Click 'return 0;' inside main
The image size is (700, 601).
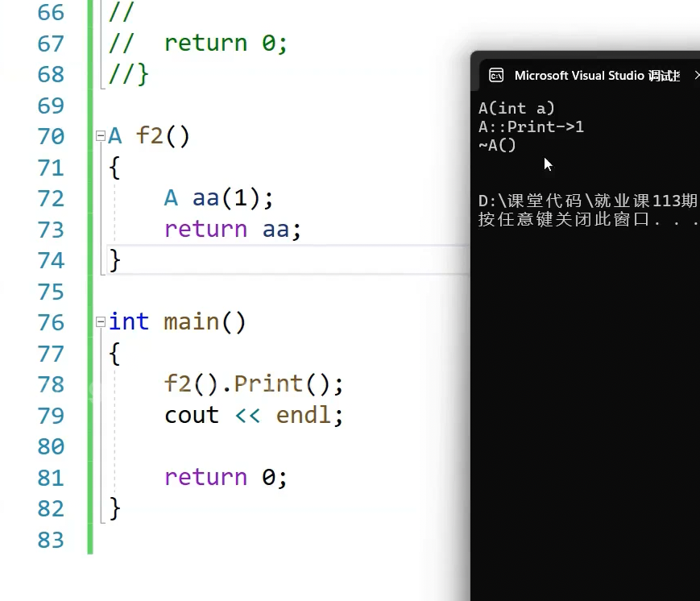pos(226,477)
